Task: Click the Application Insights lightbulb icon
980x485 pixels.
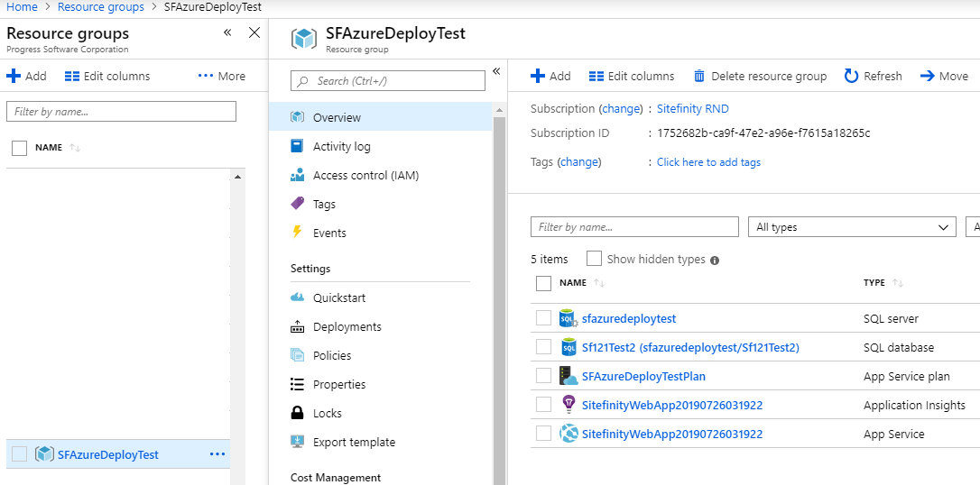Action: pos(569,405)
